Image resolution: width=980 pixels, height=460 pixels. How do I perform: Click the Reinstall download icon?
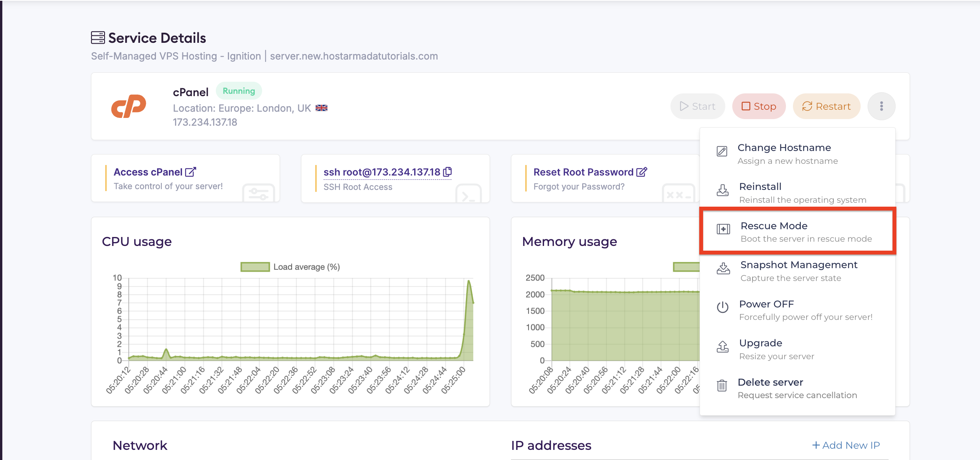coord(723,190)
